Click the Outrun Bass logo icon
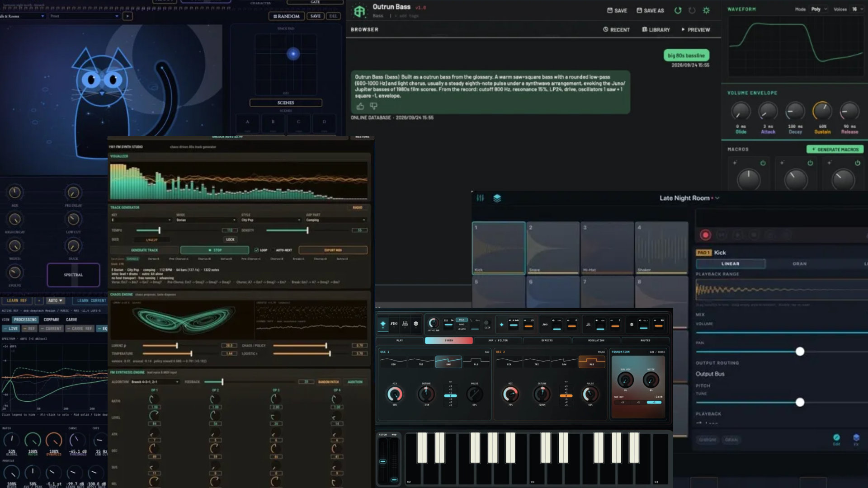This screenshot has height=488, width=868. (x=359, y=11)
